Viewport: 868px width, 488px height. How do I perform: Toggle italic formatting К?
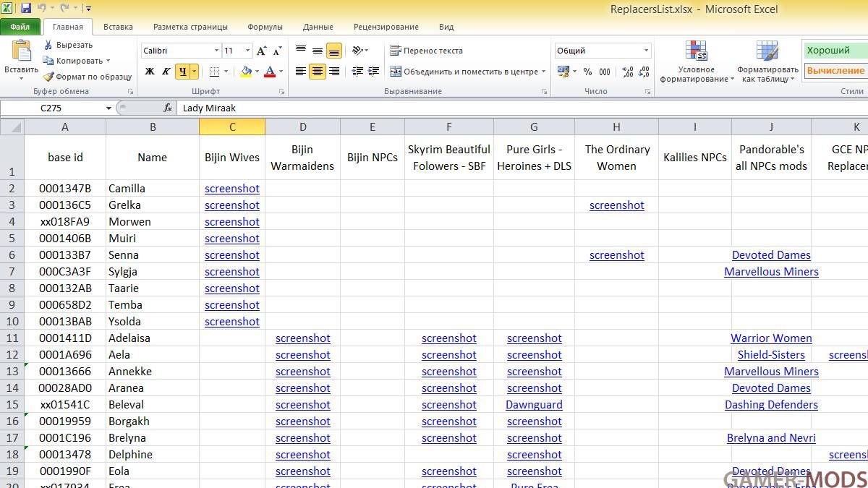(x=166, y=72)
